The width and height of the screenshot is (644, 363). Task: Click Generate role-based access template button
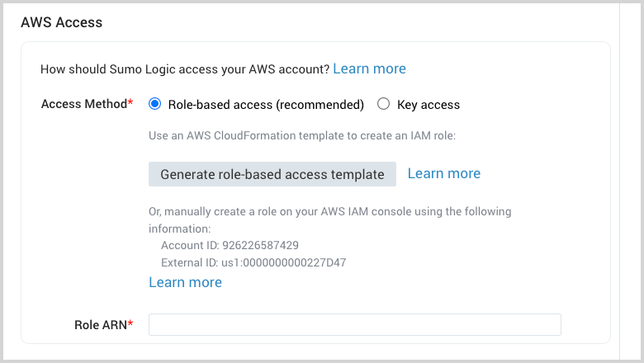click(x=272, y=174)
